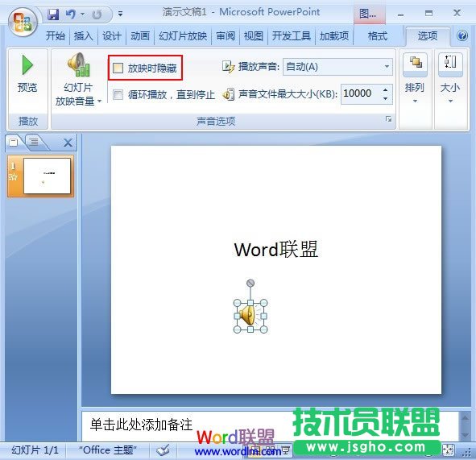Switch to outline pane tab
476x460 pixels.
click(34, 142)
